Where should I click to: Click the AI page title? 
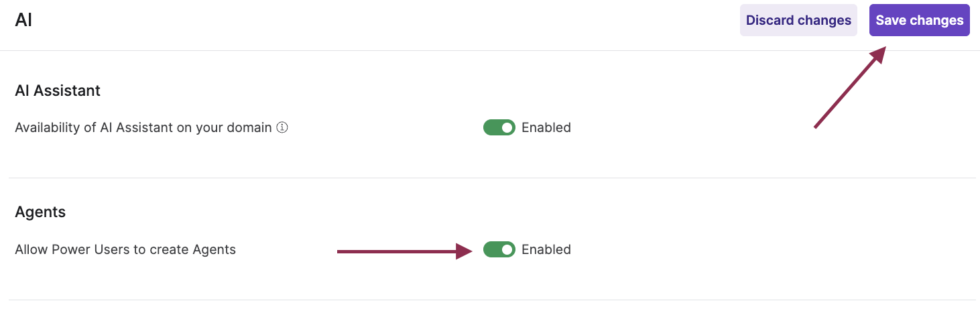(x=23, y=20)
